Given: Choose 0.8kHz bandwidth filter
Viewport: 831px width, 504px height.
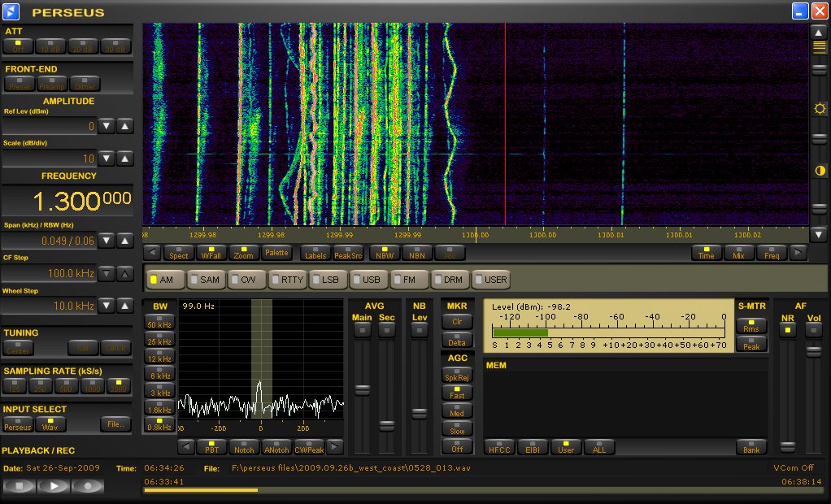Looking at the screenshot, I should [x=159, y=424].
